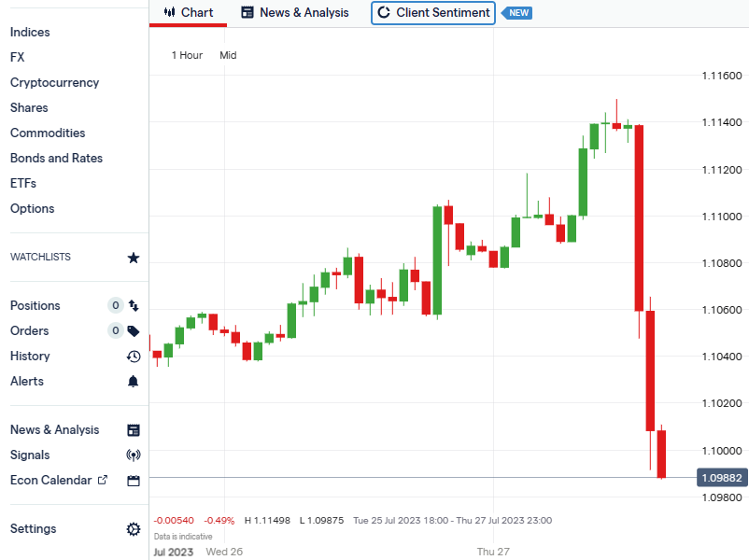Open the Options market category
Screen dimensions: 749x560
coord(32,209)
